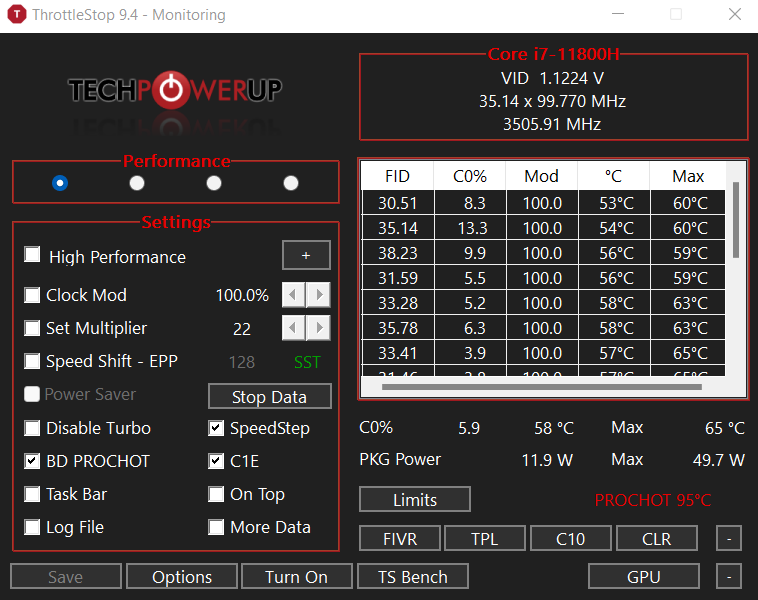The width and height of the screenshot is (758, 600).
Task: Raise Set Multiplier using the right arrow
Action: (x=319, y=328)
